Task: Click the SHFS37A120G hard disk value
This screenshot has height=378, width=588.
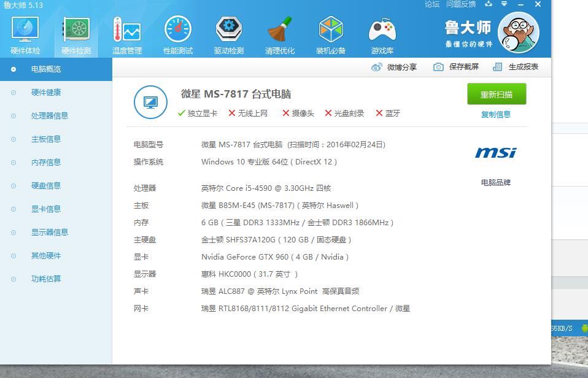Action: coord(276,240)
